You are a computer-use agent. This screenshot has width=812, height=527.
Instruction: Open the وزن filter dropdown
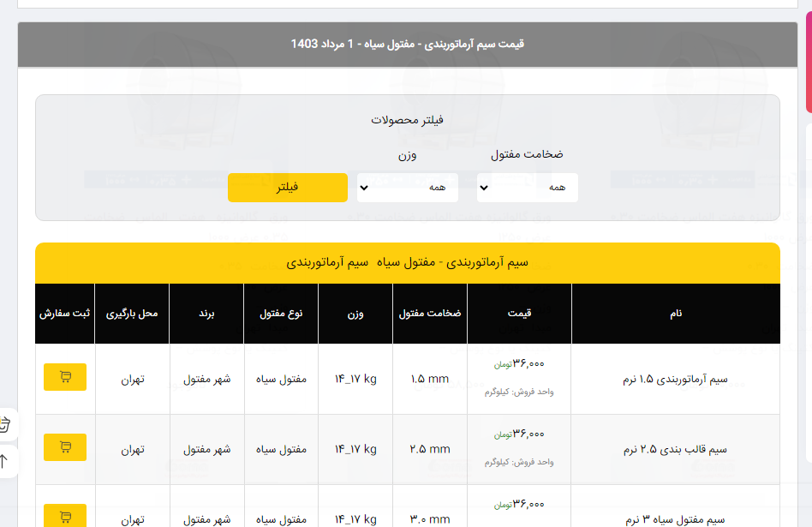click(x=407, y=188)
